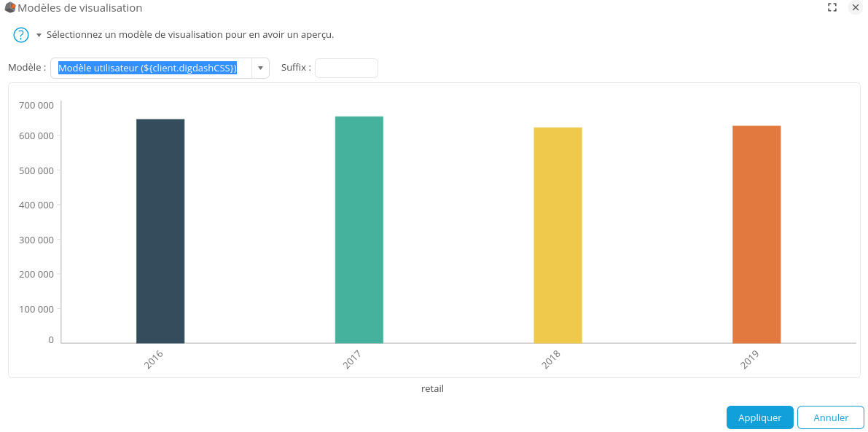Click the Modèles de visualisation cube icon
Image resolution: width=868 pixels, height=432 pixels.
click(x=9, y=8)
